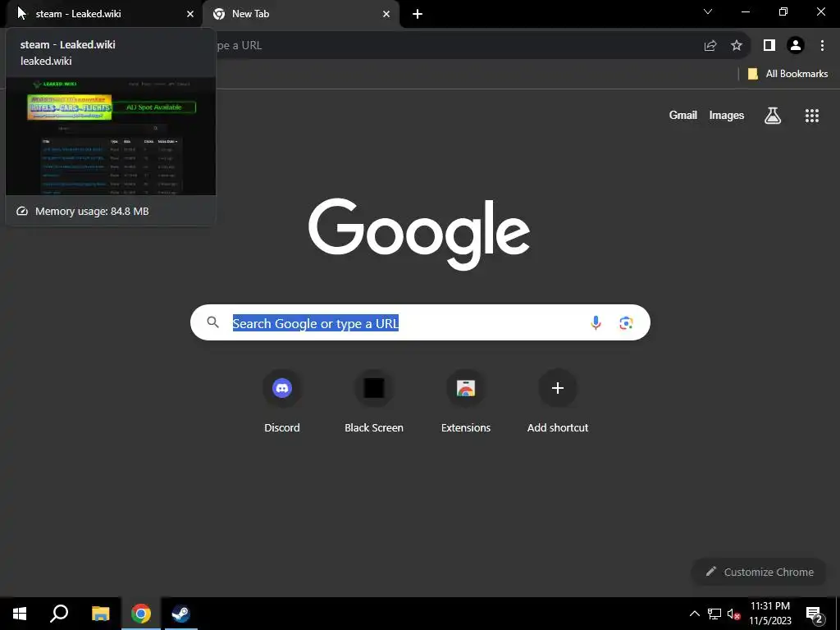
Task: Click the Add shortcut button
Action: [x=558, y=401]
